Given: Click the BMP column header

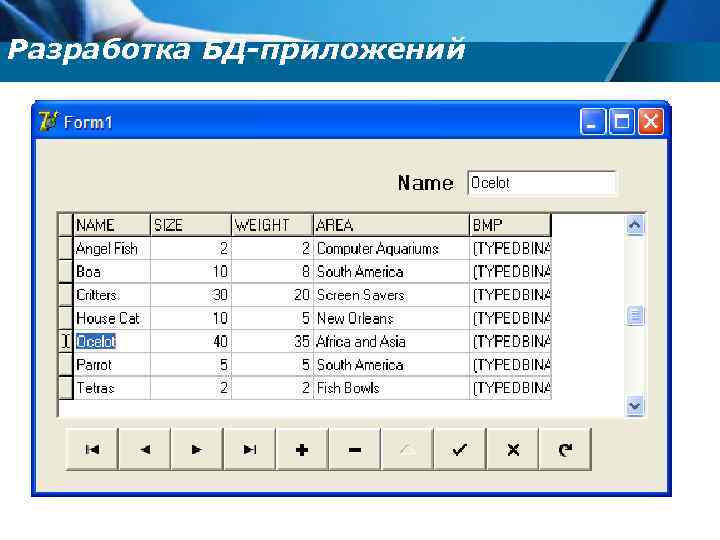Looking at the screenshot, I should coord(511,225).
